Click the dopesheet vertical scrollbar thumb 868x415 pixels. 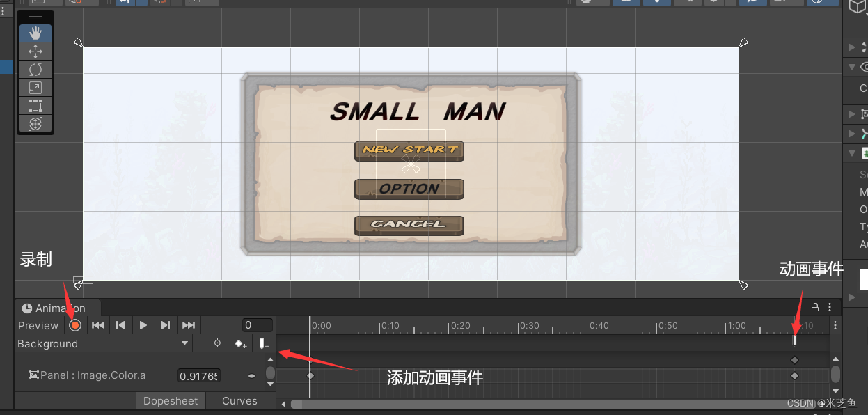coord(835,374)
